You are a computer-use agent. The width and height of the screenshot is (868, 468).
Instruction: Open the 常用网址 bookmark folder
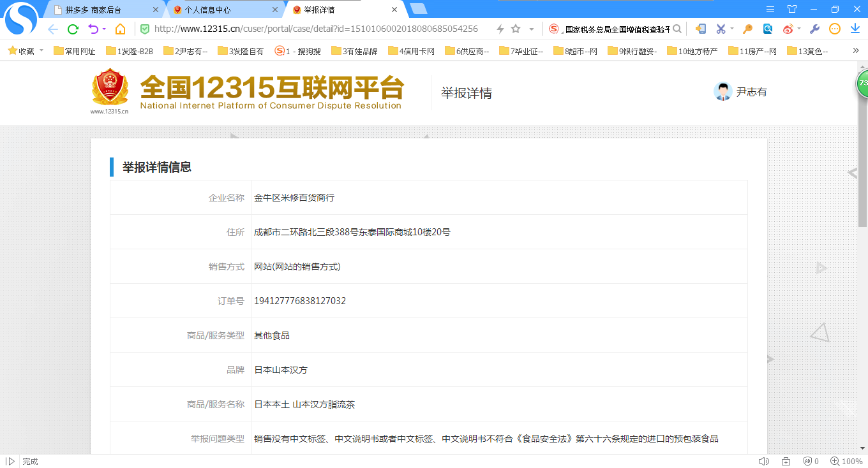click(75, 51)
